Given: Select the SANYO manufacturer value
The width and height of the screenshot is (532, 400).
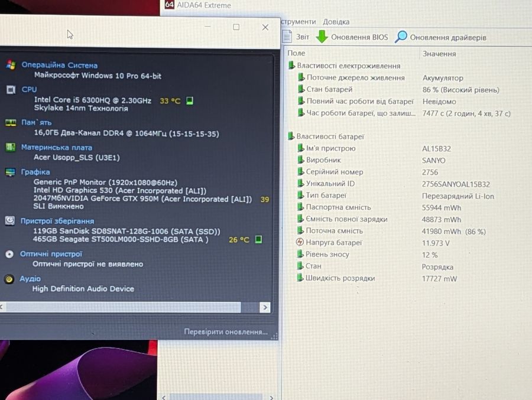Looking at the screenshot, I should coord(434,161).
